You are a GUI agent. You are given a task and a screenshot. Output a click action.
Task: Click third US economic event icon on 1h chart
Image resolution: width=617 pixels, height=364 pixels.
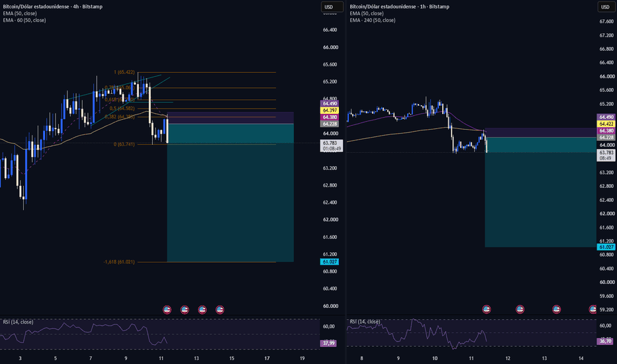click(x=556, y=309)
